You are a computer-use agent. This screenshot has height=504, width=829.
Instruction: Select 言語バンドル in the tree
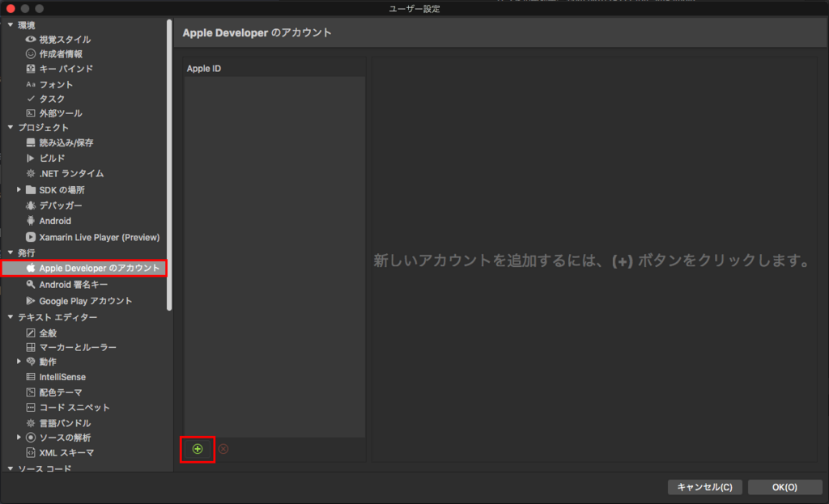coord(65,422)
